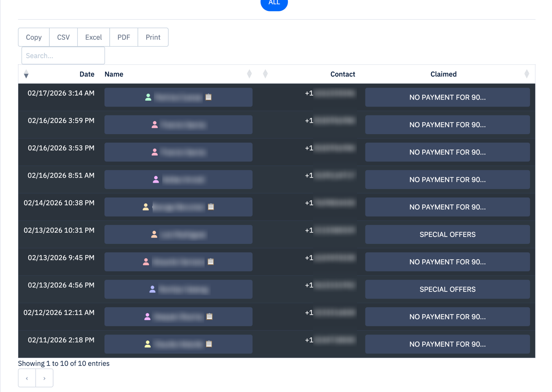This screenshot has width=552, height=392.
Task: Open claimed offer for 02/12/2026 12:11 AM
Action: pos(447,317)
